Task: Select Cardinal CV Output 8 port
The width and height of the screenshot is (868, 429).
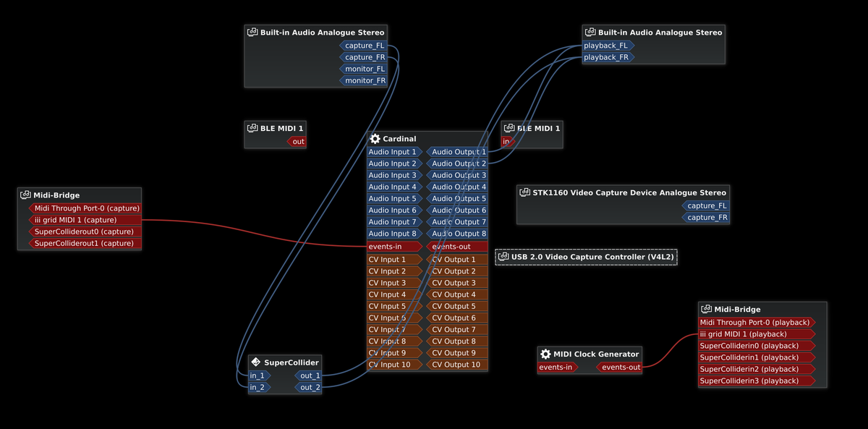Action: [457, 341]
